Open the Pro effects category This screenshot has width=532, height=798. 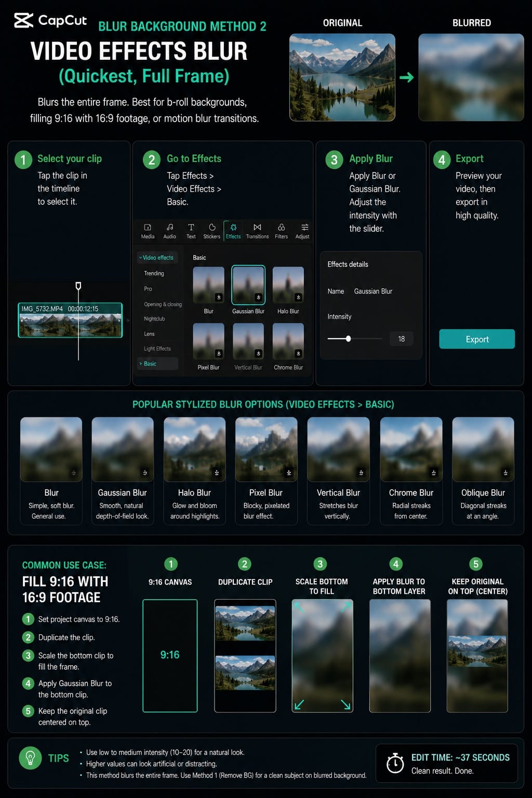[148, 289]
